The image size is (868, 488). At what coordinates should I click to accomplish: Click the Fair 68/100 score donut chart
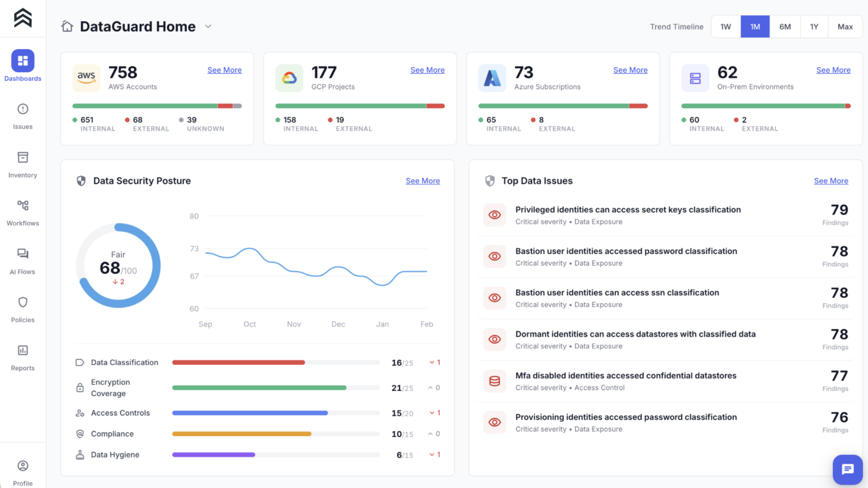pos(118,265)
